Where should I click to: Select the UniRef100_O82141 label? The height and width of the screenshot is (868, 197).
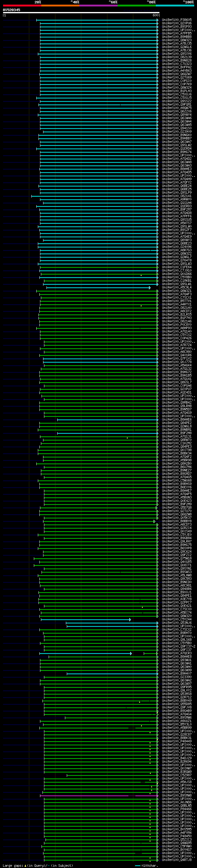click(177, 196)
